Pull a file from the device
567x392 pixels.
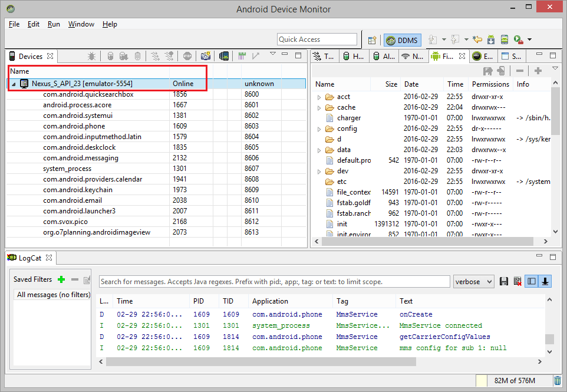click(x=488, y=71)
